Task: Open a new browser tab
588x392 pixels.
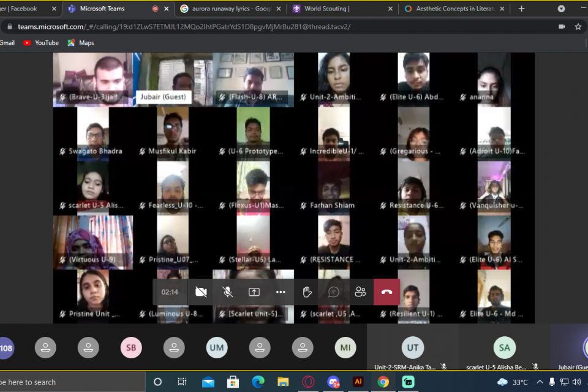Action: point(521,9)
